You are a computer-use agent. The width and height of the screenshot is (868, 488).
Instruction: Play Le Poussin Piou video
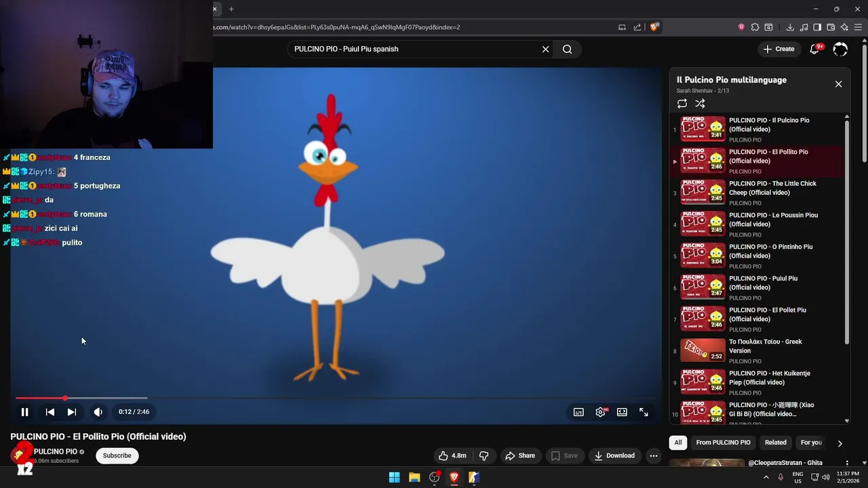[756, 224]
